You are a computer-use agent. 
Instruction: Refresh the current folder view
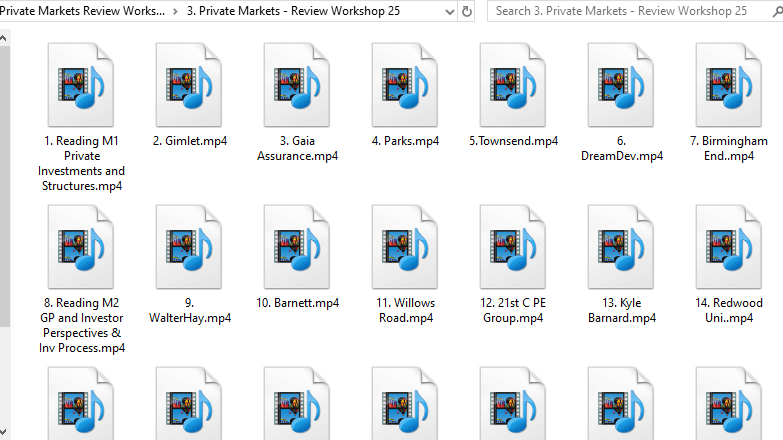click(x=467, y=11)
